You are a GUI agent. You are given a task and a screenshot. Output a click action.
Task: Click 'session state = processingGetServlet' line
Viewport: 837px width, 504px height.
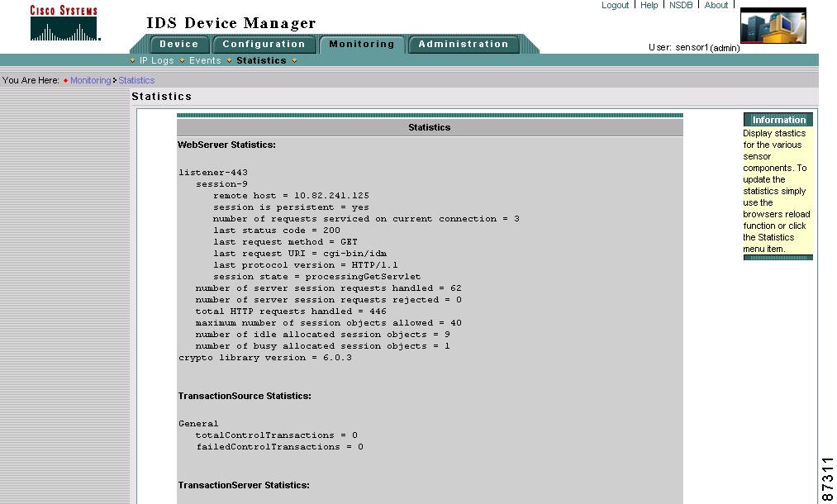(316, 277)
